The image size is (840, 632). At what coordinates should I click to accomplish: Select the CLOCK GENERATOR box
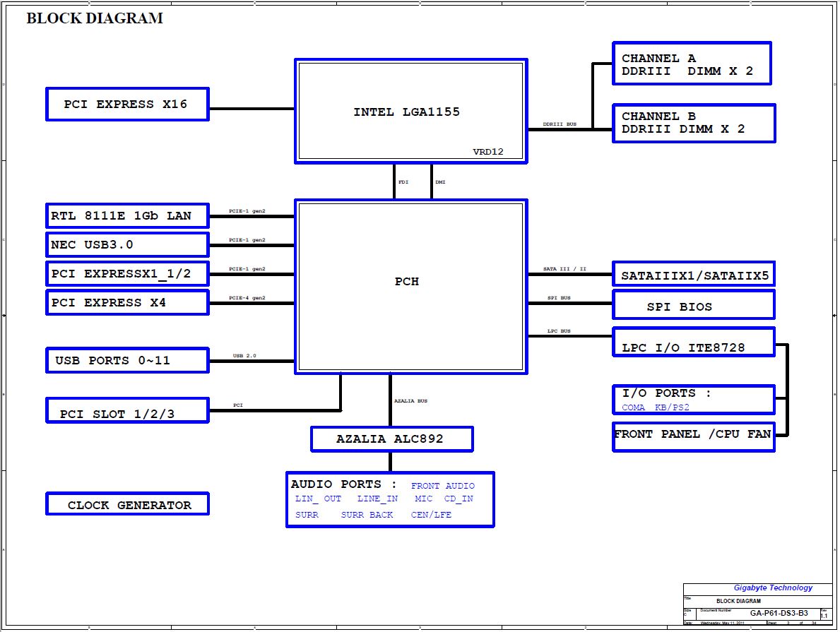tap(127, 505)
